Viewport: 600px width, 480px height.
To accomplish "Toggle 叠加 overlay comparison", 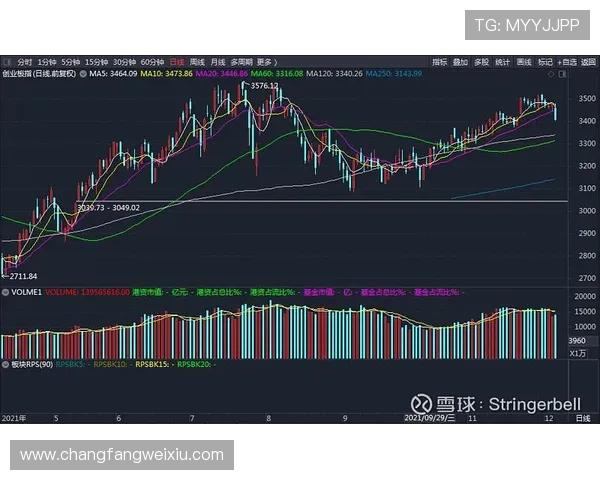I will 460,61.
